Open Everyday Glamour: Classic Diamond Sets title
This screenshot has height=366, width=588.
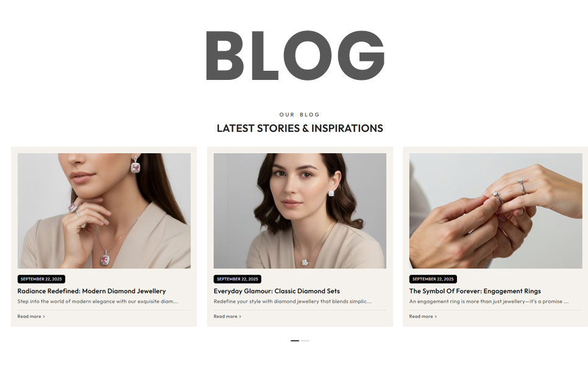(x=277, y=291)
